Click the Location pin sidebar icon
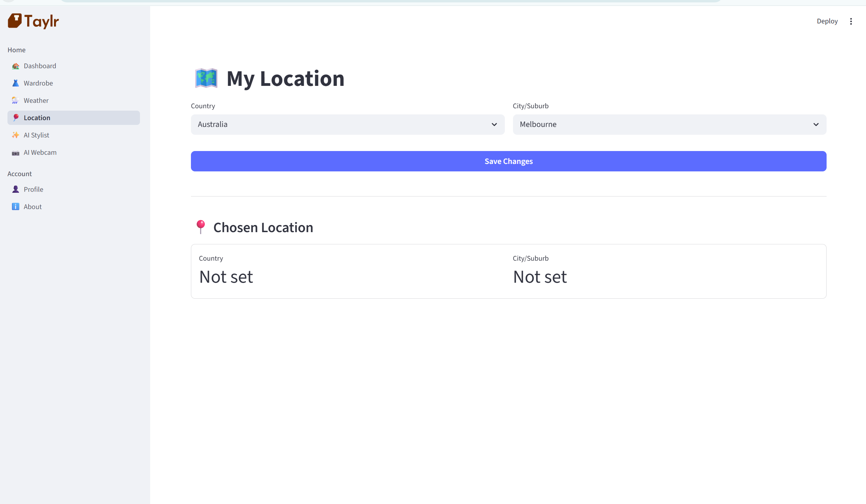 tap(16, 118)
